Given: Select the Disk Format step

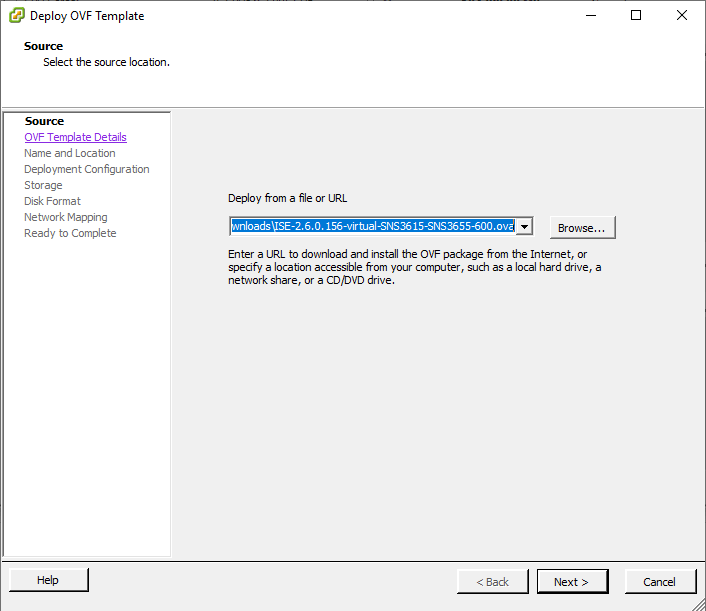Looking at the screenshot, I should (52, 201).
